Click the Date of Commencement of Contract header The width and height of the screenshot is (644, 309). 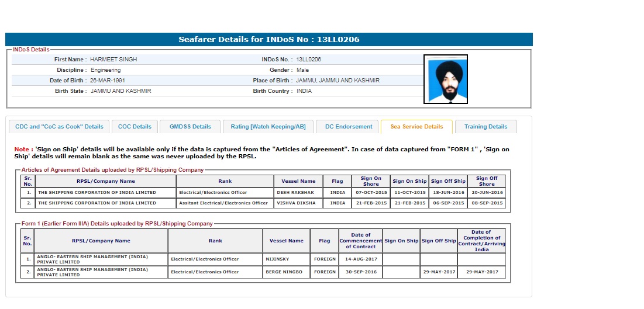pyautogui.click(x=360, y=241)
